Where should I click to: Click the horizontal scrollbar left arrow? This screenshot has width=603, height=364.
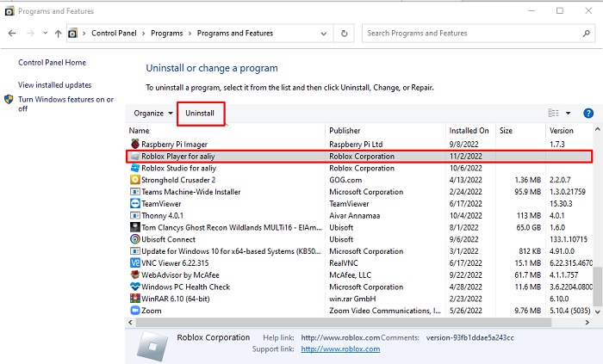(130, 323)
